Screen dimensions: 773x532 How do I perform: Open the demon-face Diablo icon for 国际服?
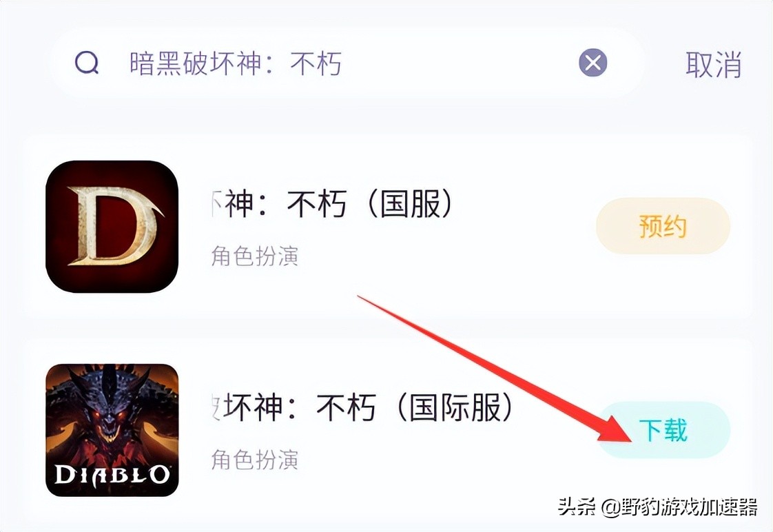click(x=112, y=430)
